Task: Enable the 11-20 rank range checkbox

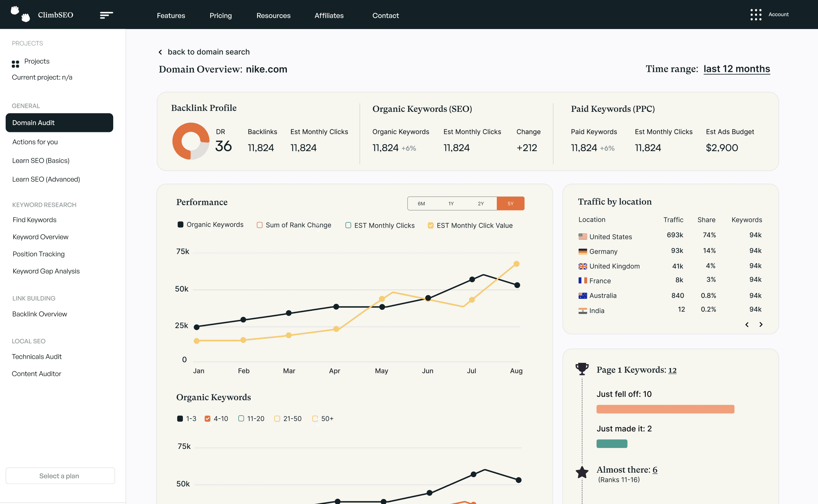Action: click(241, 418)
